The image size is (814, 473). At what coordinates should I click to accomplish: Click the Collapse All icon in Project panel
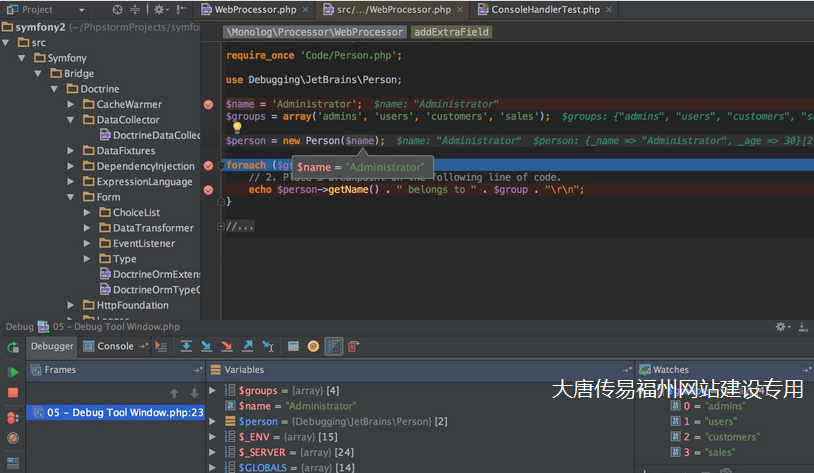[135, 9]
